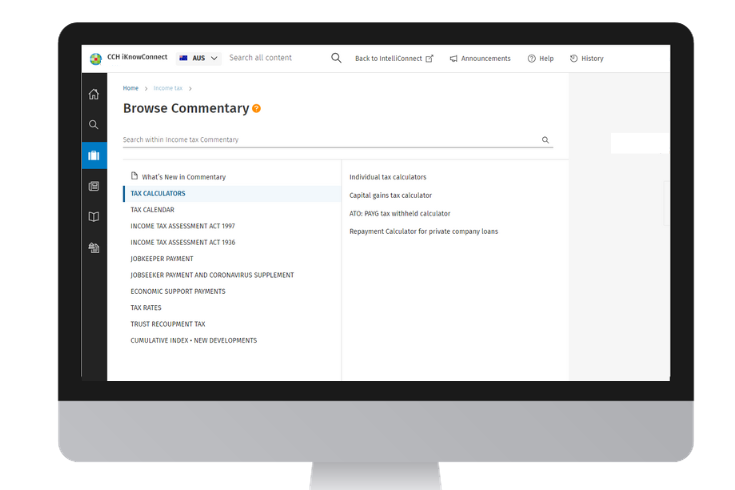The height and width of the screenshot is (490, 735).
Task: Click the open book icon in the sidebar
Action: [x=94, y=216]
